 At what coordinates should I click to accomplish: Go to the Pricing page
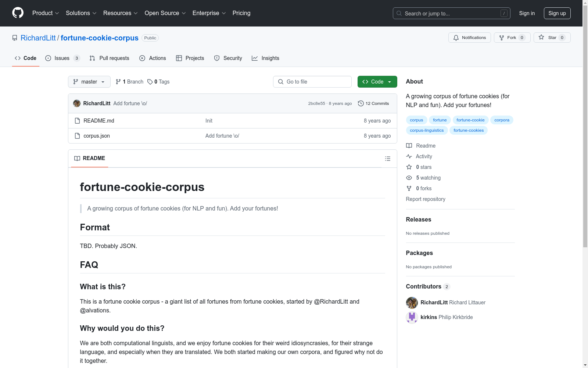coord(241,13)
